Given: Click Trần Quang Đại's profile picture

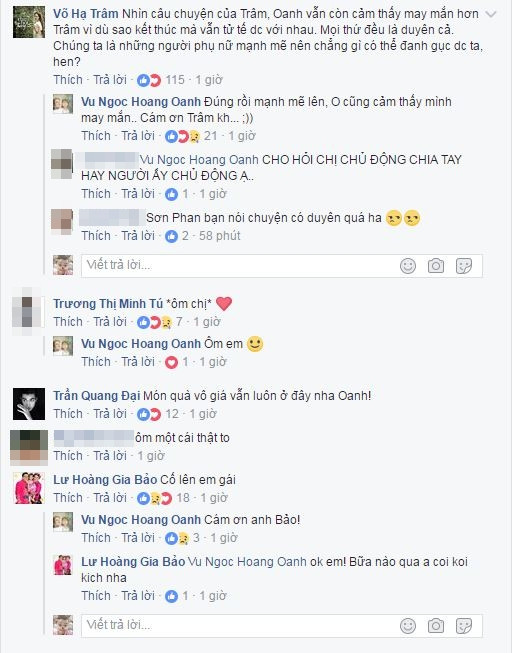Looking at the screenshot, I should point(29,404).
